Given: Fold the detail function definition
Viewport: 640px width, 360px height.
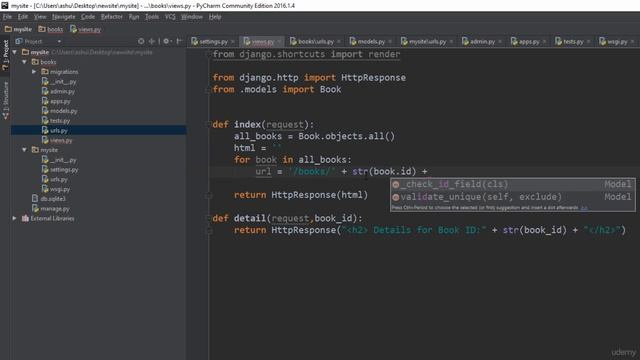Looking at the screenshot, I should (208, 218).
